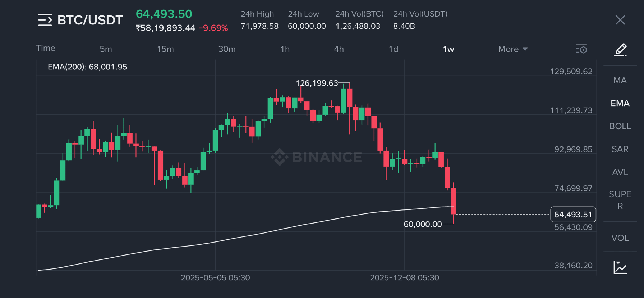This screenshot has width=644, height=298.
Task: Click the current price tag 64,493.51
Action: (x=573, y=215)
